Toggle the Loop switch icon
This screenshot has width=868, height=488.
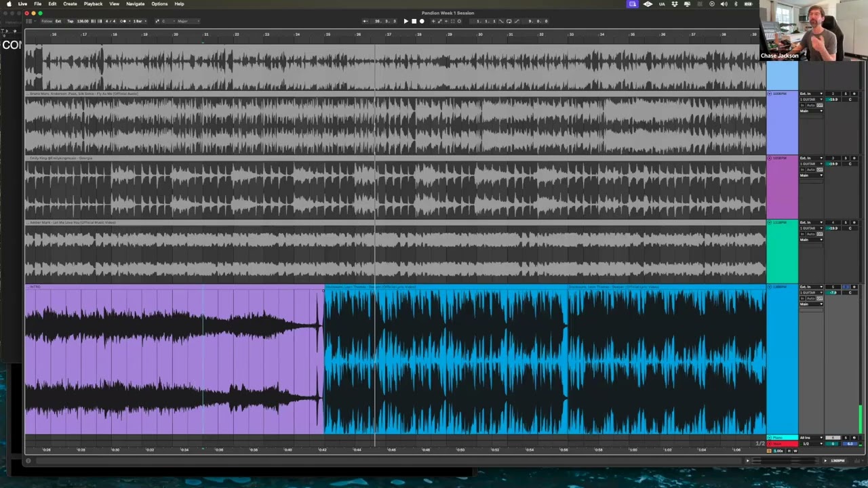[509, 21]
